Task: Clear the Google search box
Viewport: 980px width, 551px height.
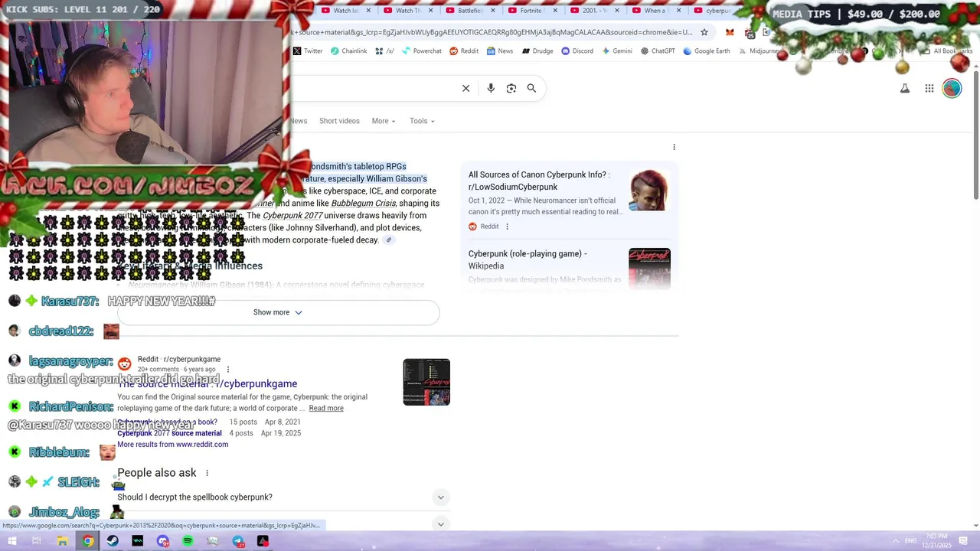Action: pyautogui.click(x=465, y=88)
